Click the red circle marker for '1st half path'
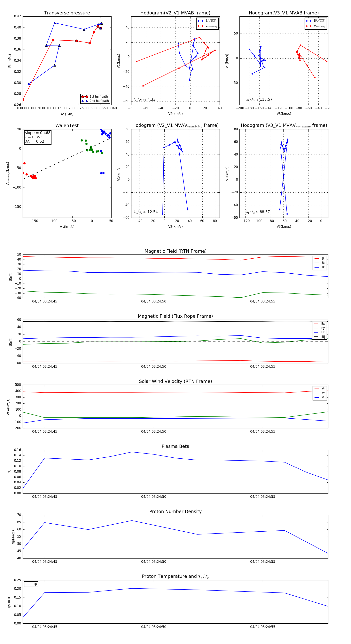The width and height of the screenshot is (351, 644). (x=84, y=96)
